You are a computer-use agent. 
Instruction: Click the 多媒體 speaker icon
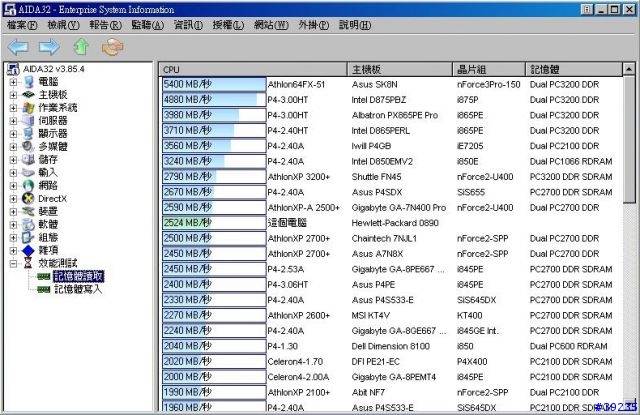click(x=29, y=146)
